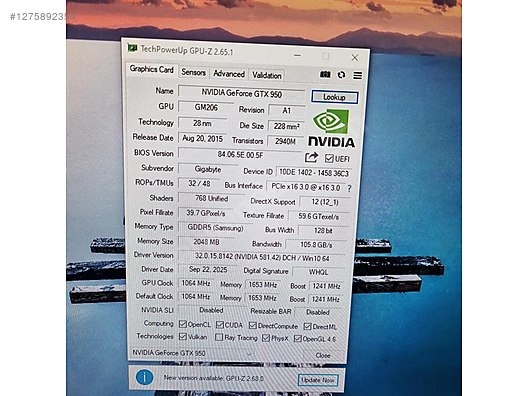Click the Technology value 28 nm

coord(202,123)
